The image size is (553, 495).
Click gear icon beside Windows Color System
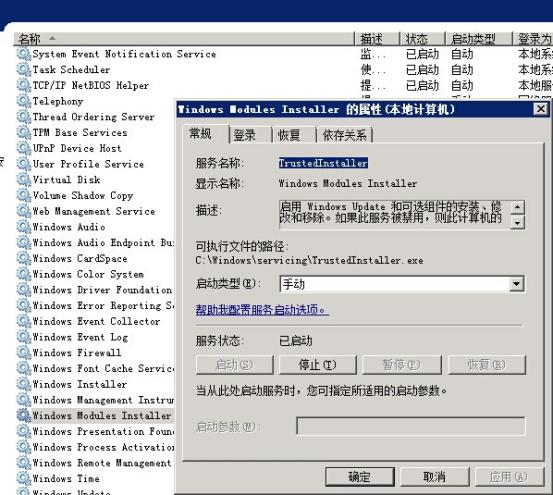[24, 274]
